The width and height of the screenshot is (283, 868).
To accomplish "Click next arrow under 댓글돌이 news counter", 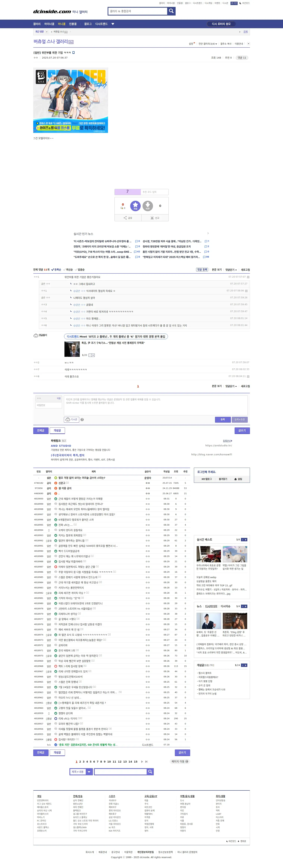I will click(93, 355).
